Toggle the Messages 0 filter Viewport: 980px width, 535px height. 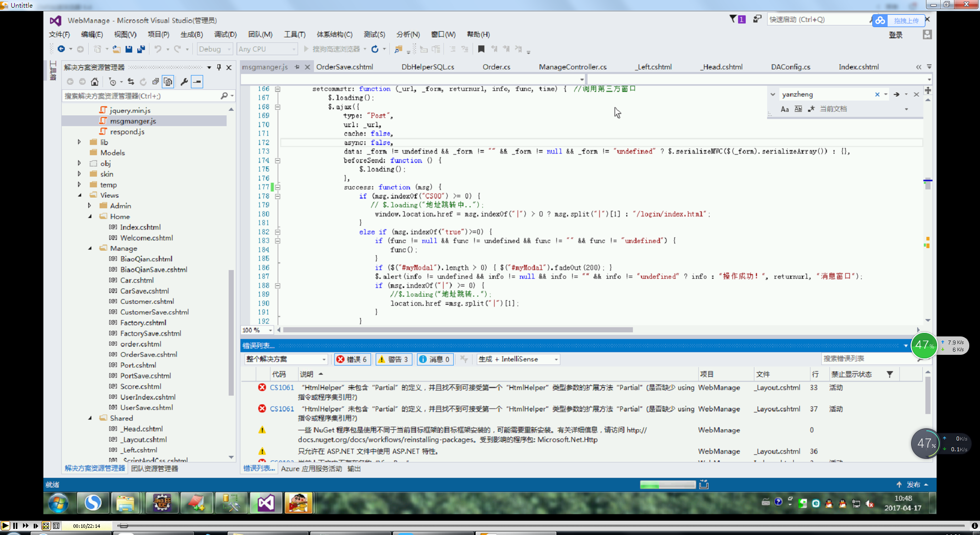point(434,359)
